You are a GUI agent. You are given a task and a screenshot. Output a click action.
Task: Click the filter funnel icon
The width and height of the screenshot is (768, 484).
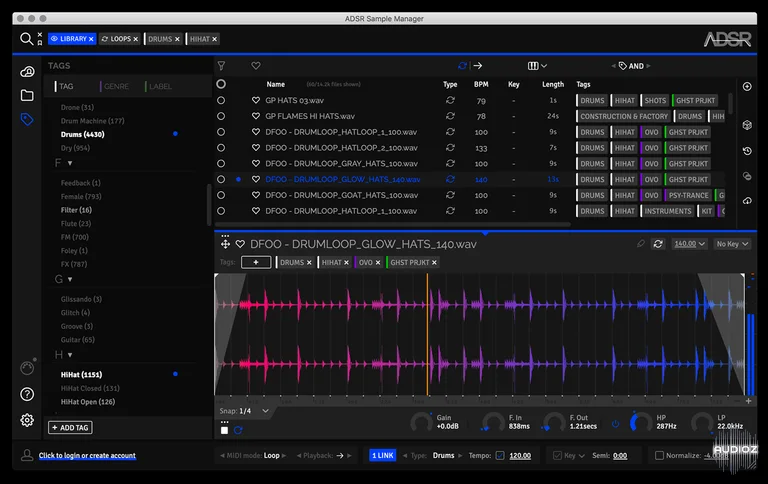221,66
